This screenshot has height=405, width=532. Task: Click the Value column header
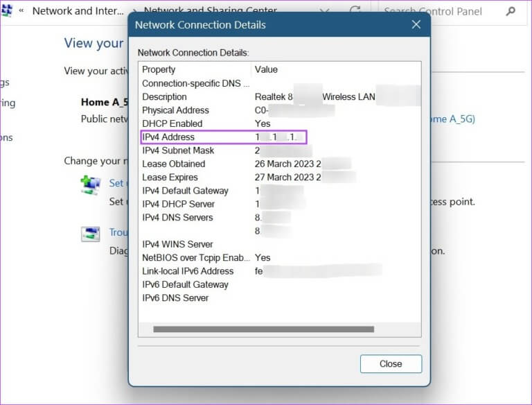tap(336, 69)
